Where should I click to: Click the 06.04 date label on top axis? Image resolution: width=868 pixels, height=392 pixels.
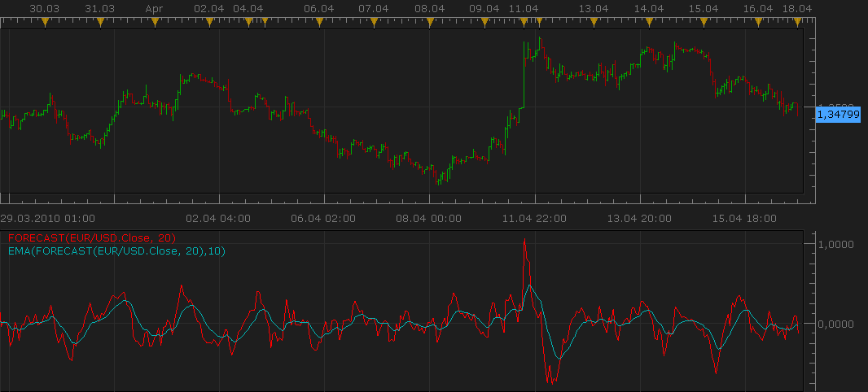pyautogui.click(x=319, y=9)
